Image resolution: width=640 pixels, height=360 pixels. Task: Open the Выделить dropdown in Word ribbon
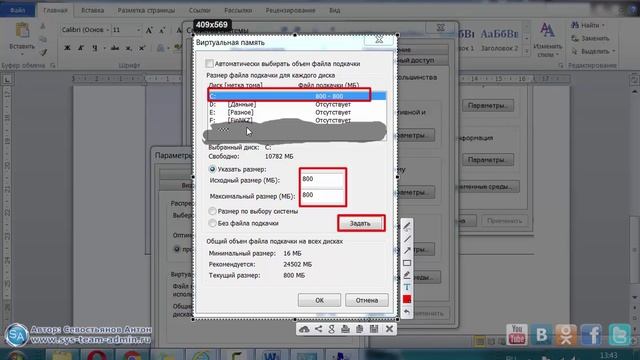(x=613, y=51)
